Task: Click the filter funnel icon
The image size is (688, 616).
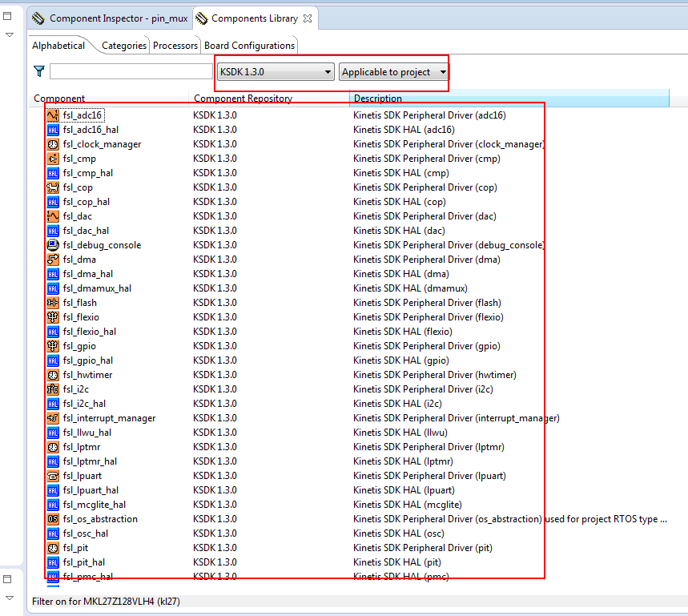Action: click(39, 71)
